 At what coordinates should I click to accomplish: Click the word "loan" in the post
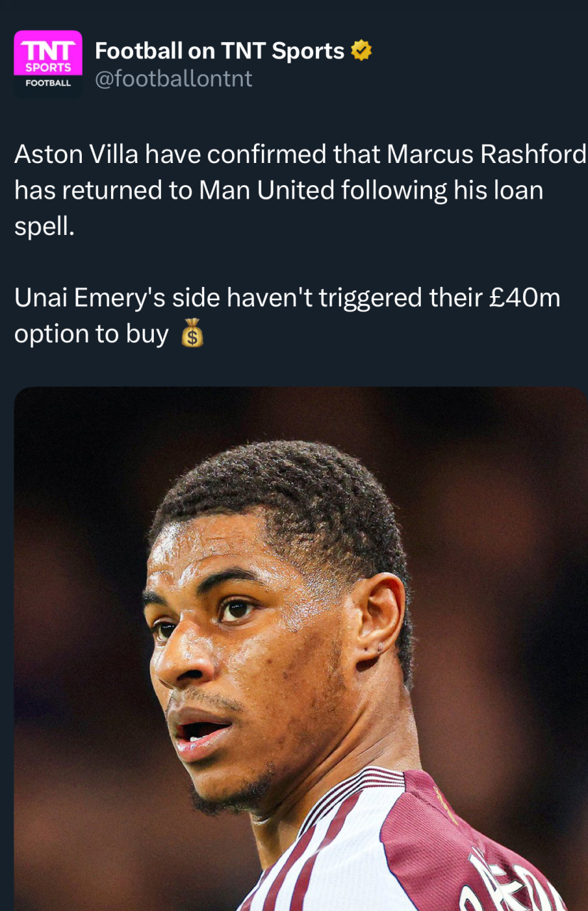516,191
